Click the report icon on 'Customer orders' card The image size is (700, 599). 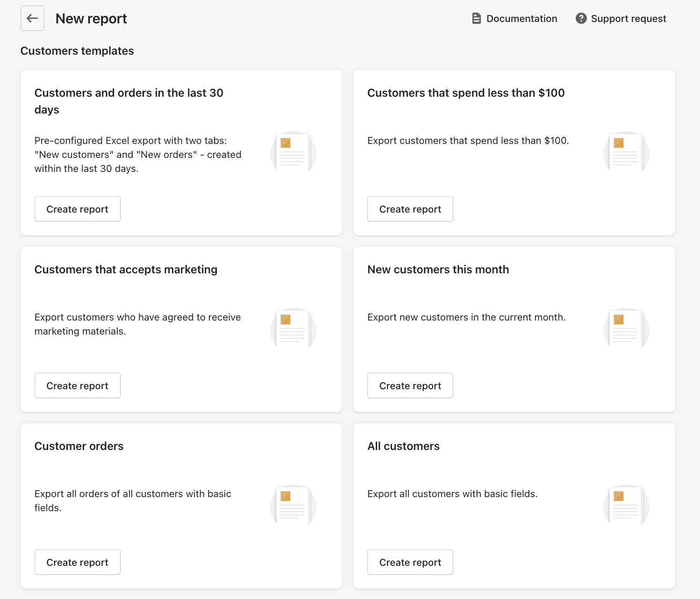(293, 505)
